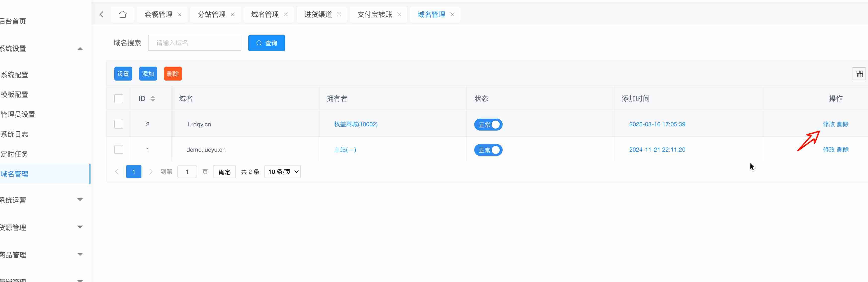Check the row for demo.lueyu.cn

(x=119, y=150)
